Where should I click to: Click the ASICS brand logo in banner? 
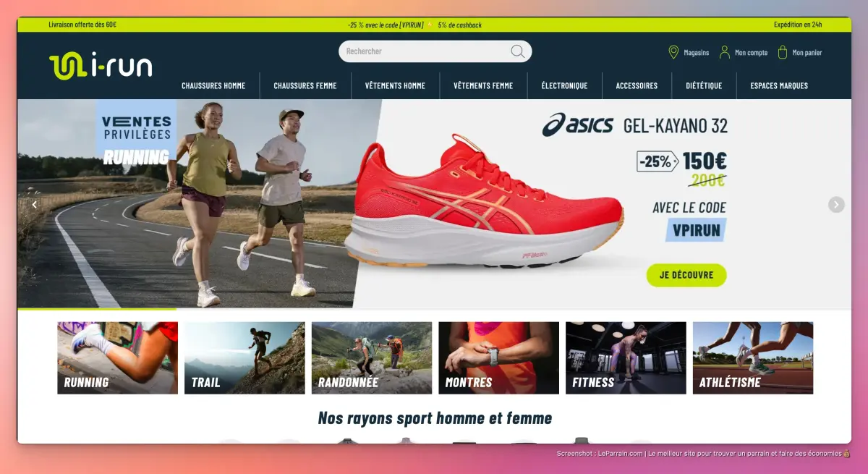(578, 124)
